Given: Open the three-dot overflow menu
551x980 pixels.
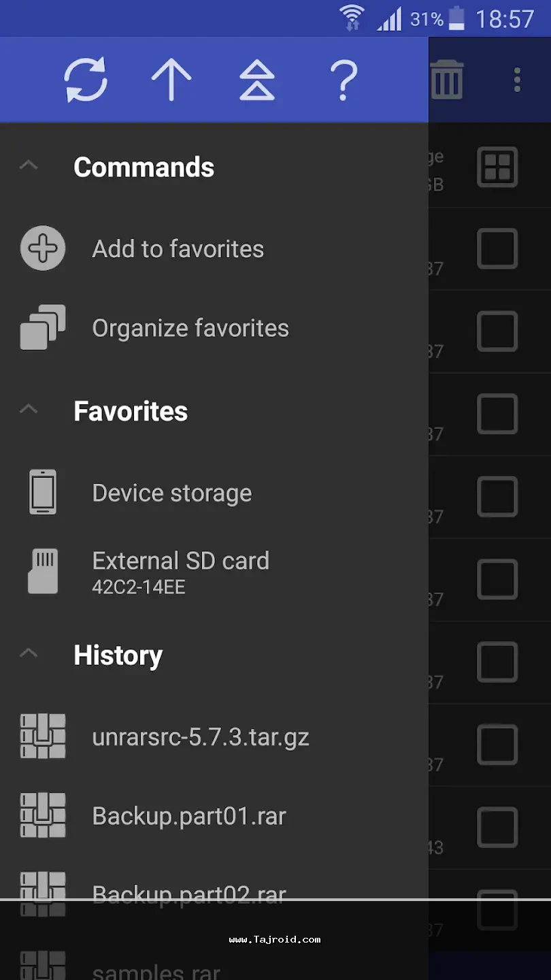Looking at the screenshot, I should (517, 80).
